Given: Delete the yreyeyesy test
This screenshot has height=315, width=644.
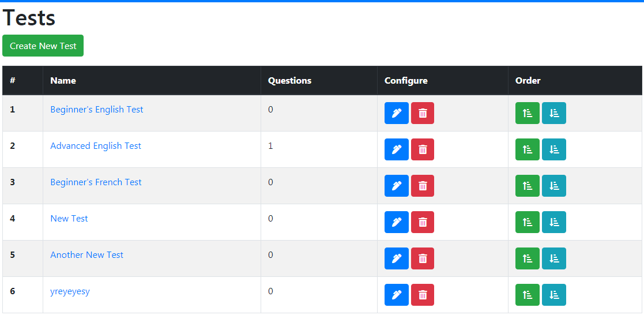Looking at the screenshot, I should pos(422,295).
